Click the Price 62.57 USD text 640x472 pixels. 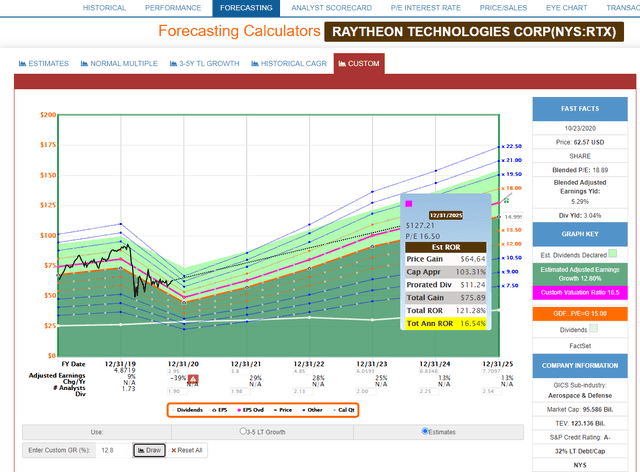[x=580, y=142]
